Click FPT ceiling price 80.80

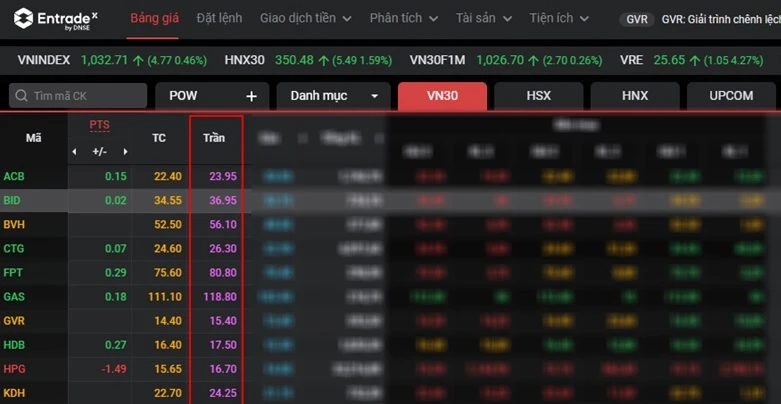tap(223, 272)
